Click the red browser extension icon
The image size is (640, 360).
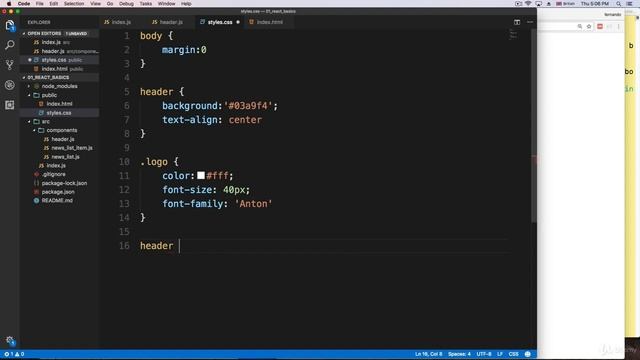click(600, 27)
